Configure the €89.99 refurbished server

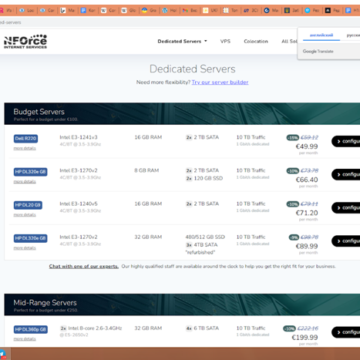(x=346, y=241)
